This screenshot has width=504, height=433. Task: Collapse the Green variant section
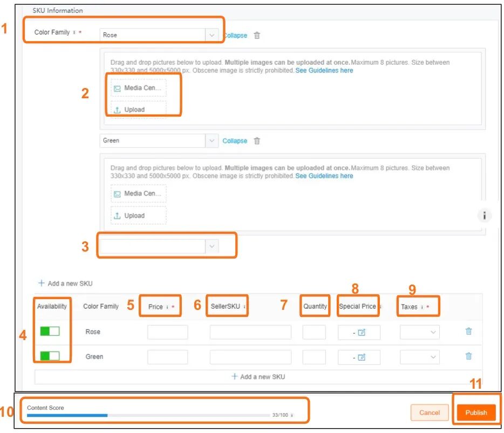pos(235,141)
